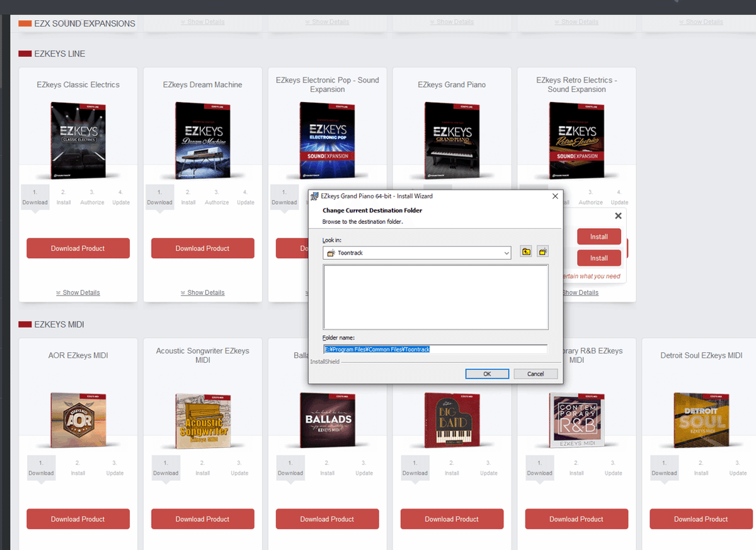
Task: Select step 3 Authorize on Retro Electrics
Action: point(590,197)
